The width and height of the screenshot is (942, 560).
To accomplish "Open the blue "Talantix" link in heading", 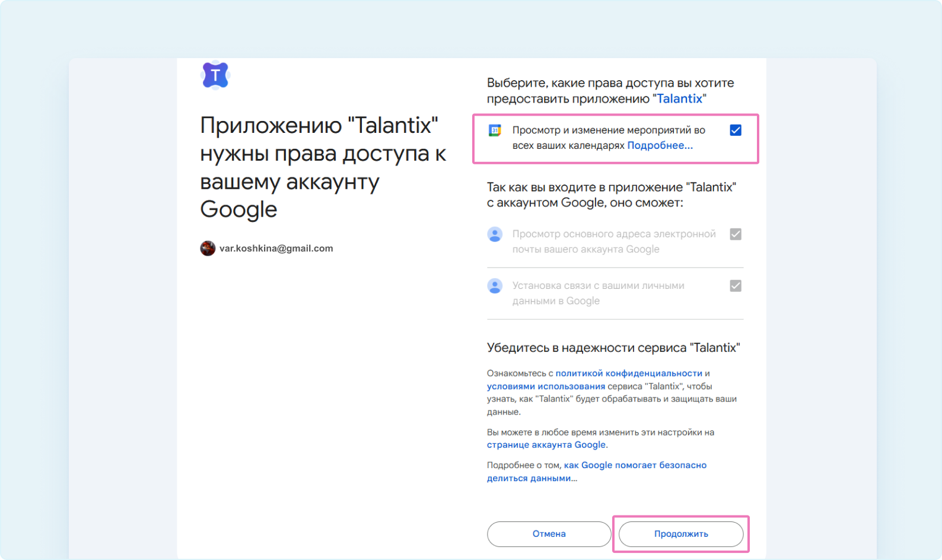I will [679, 98].
